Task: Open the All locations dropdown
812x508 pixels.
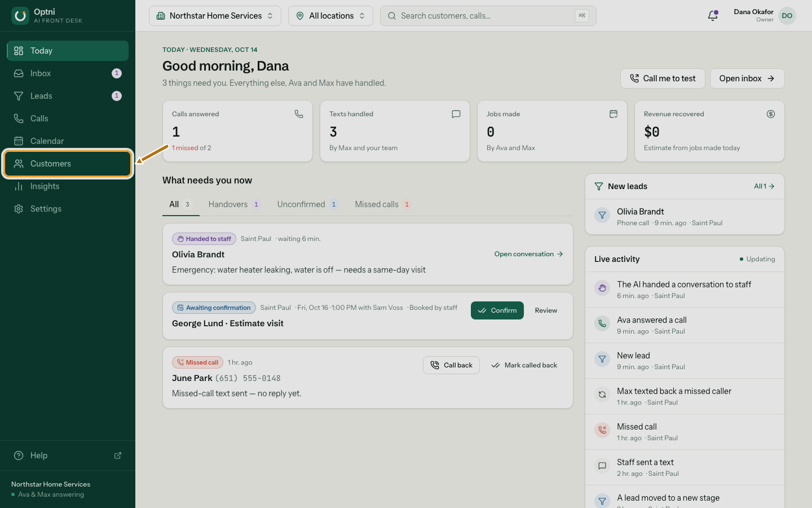Action: click(x=330, y=16)
